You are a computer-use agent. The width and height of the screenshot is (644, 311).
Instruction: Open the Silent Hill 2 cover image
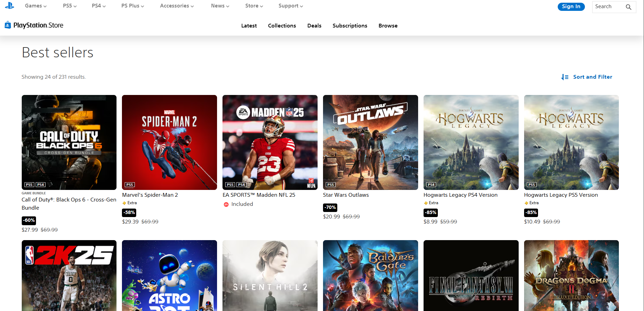(x=270, y=275)
